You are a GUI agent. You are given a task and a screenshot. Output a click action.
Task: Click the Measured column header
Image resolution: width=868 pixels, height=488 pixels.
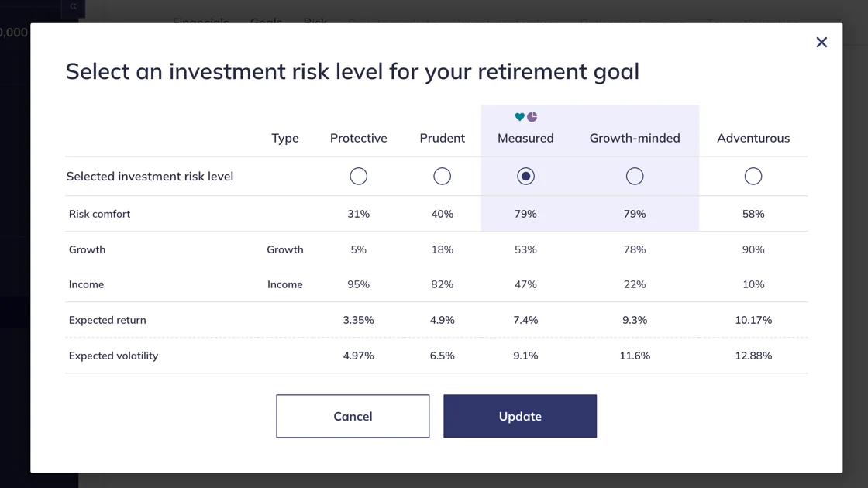(525, 138)
